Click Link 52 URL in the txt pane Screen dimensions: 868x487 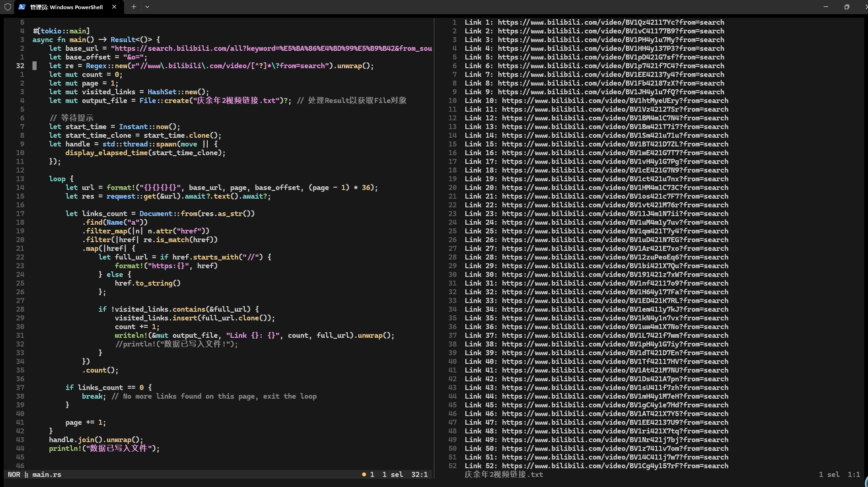click(x=615, y=466)
